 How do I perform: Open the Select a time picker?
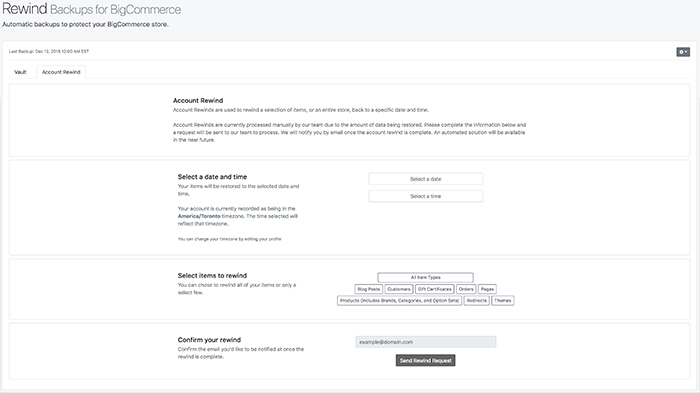pyautogui.click(x=425, y=196)
